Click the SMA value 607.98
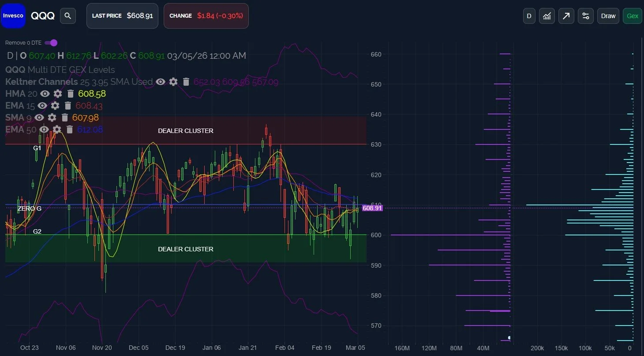Screen dimensions: 644x356 pos(86,117)
